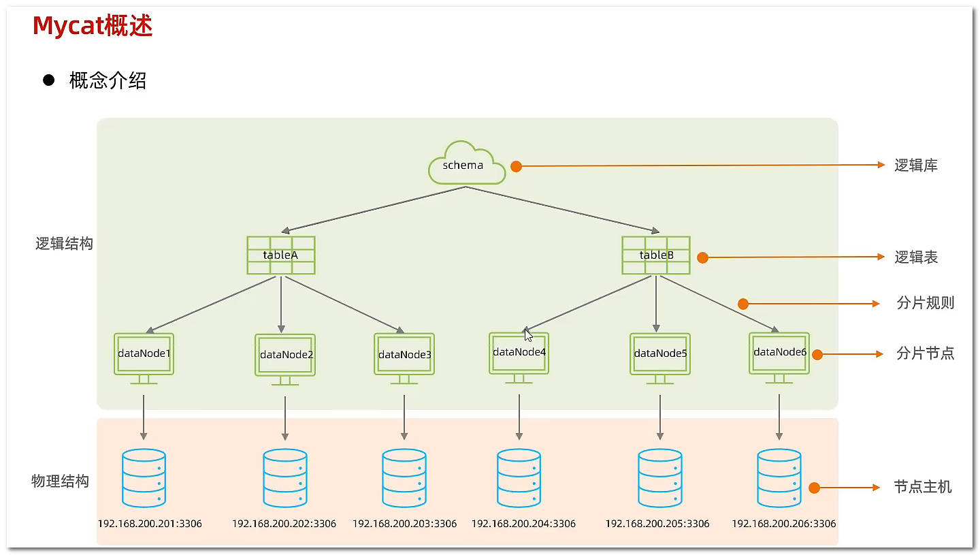Click the orange dot pointing to 节点主机

814,488
